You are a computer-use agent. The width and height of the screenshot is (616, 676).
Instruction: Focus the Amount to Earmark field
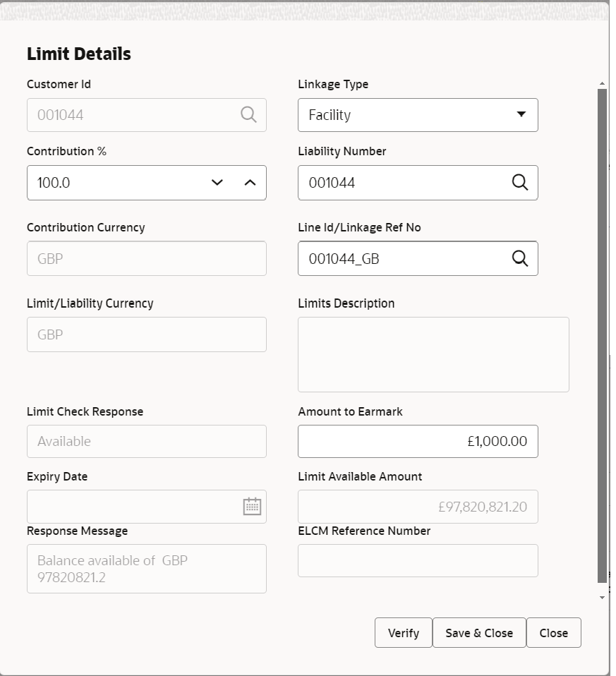click(418, 441)
